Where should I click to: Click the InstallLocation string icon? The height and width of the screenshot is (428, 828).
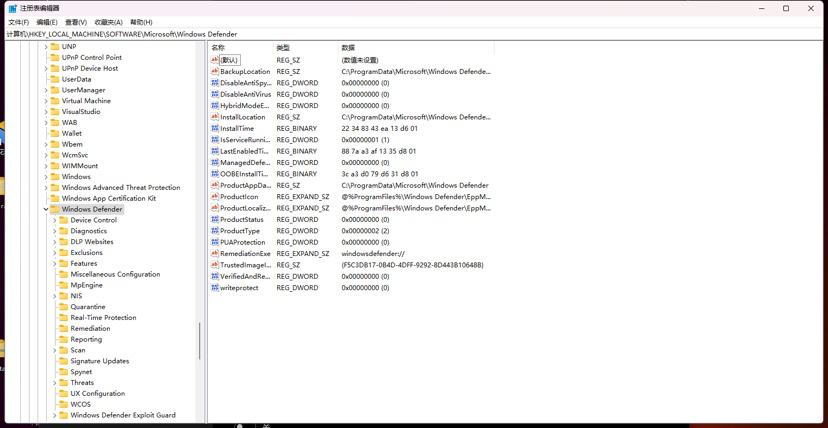pyautogui.click(x=214, y=117)
